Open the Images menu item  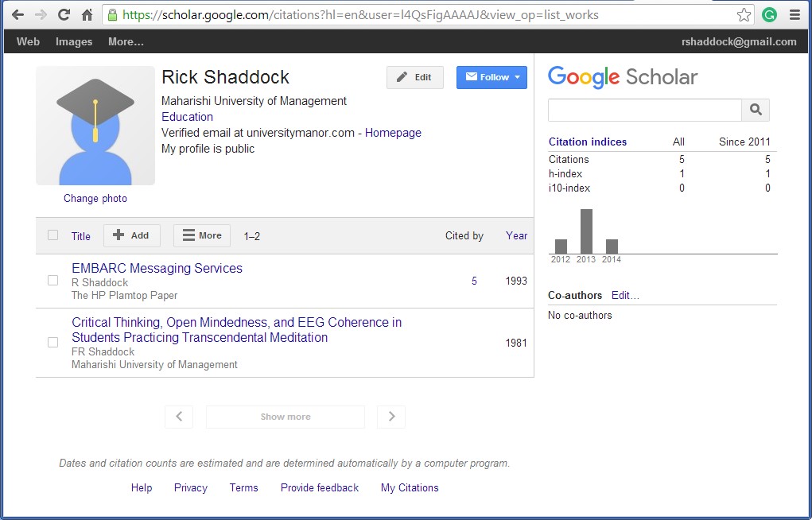click(74, 42)
